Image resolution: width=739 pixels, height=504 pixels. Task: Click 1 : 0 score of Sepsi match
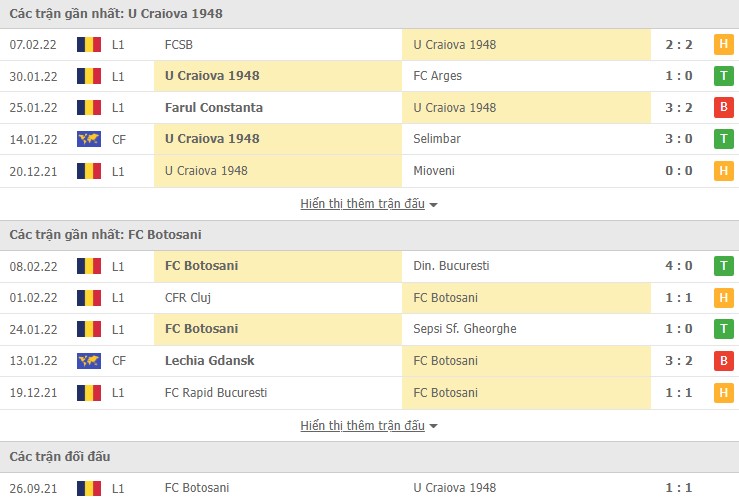click(679, 329)
